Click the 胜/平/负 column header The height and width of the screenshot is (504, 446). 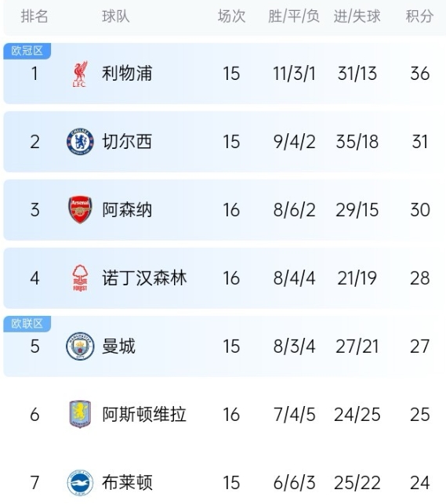(294, 16)
